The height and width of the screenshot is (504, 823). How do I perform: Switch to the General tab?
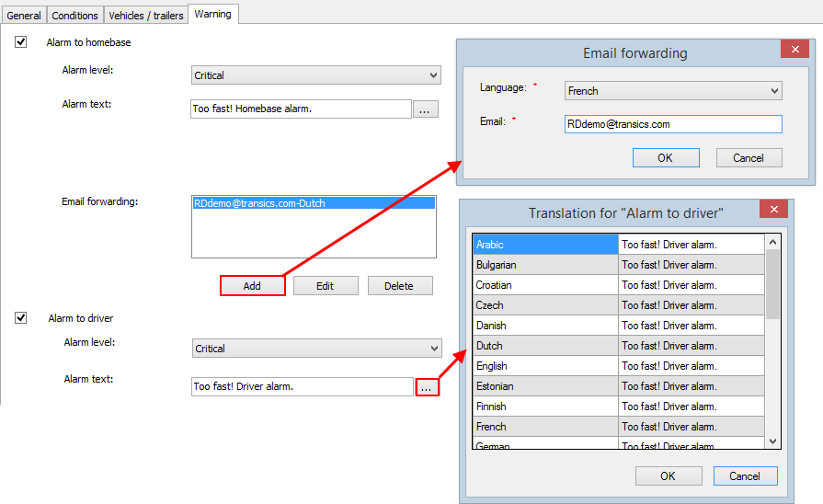(24, 16)
